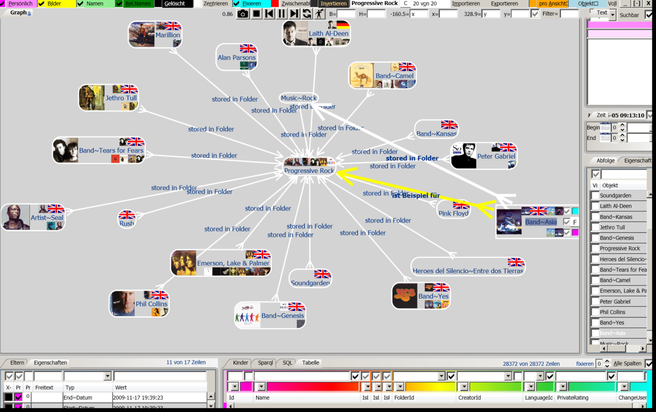
Task: Toggle the Alle Spalten checkbox
Action: 648,363
